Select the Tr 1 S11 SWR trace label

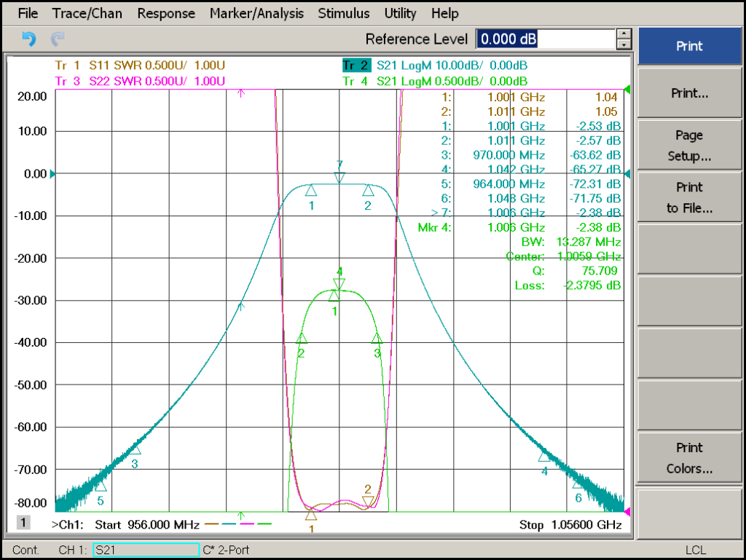click(x=140, y=65)
